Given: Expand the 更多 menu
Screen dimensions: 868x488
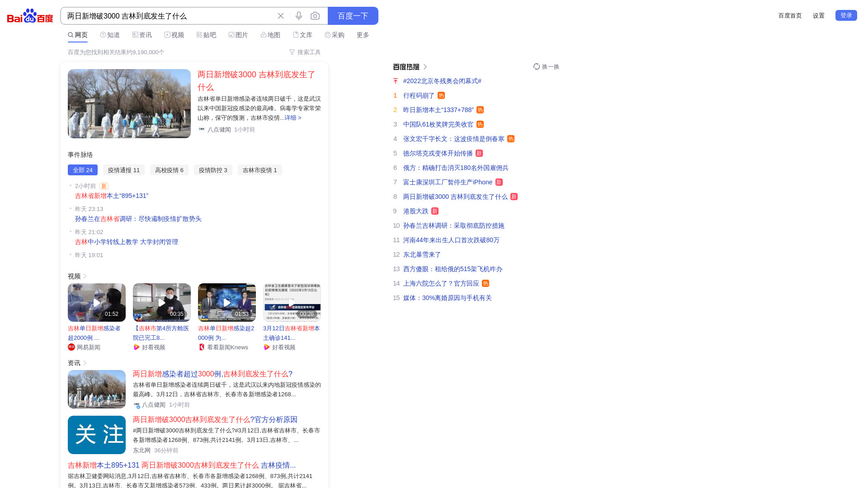Looking at the screenshot, I should tap(363, 35).
